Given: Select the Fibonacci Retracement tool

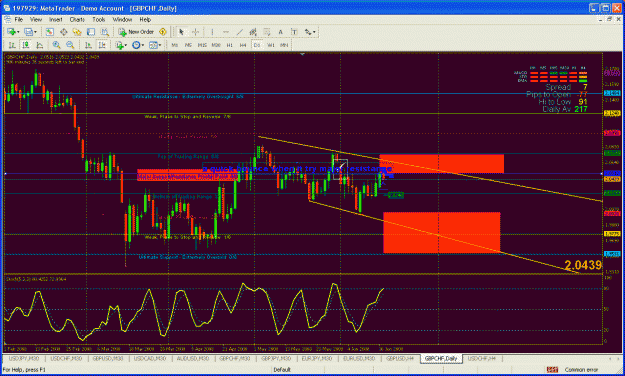Looking at the screenshot, I should (267, 32).
